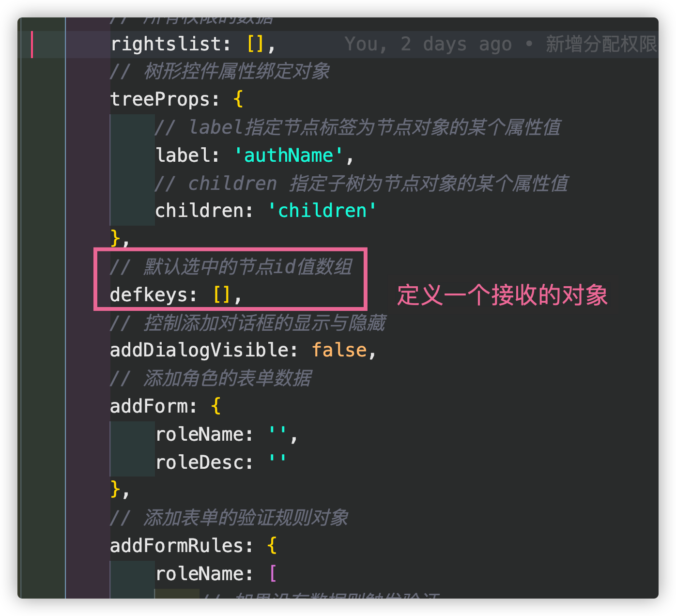Image resolution: width=676 pixels, height=616 pixels.
Task: Click the 'children' string value
Action: click(x=322, y=211)
